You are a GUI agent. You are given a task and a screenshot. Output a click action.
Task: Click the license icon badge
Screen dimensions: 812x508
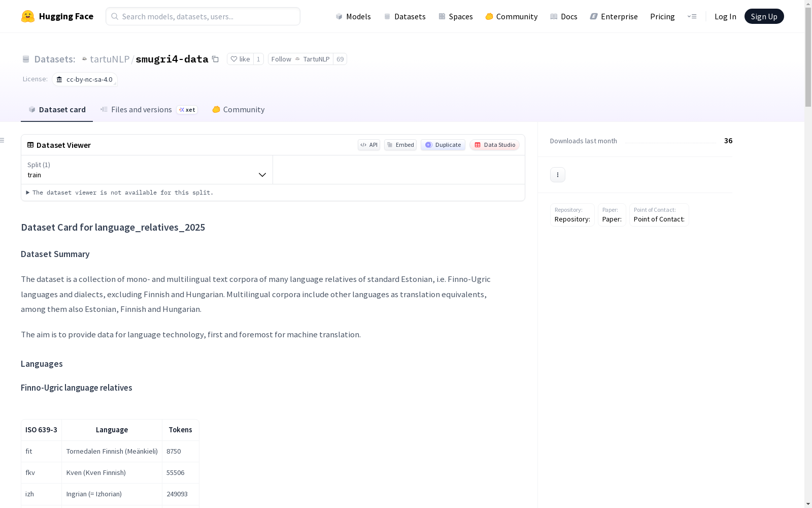(x=59, y=79)
